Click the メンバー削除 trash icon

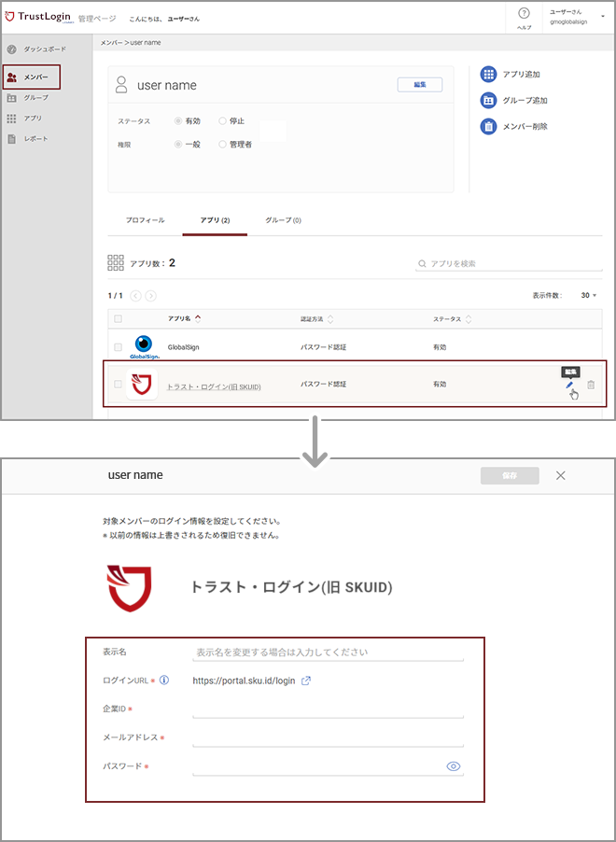[488, 127]
